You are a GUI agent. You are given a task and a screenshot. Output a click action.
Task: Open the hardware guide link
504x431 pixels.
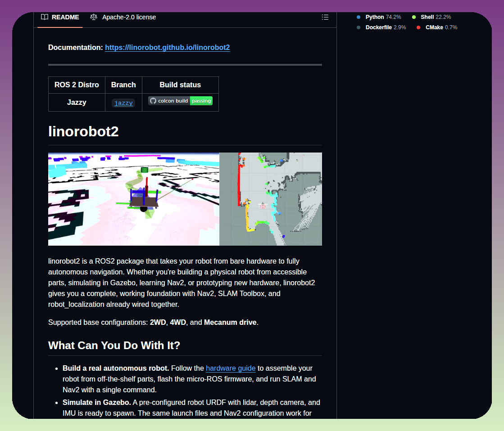231,368
